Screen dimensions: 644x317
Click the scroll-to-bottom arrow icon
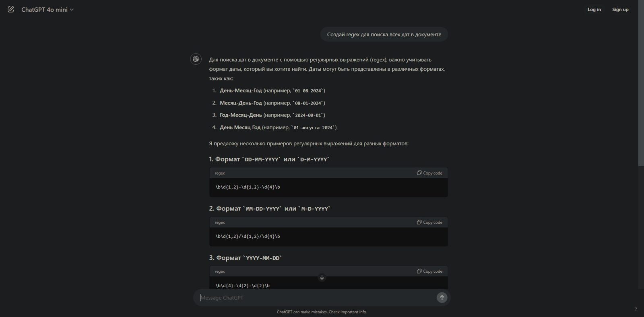pos(322,277)
